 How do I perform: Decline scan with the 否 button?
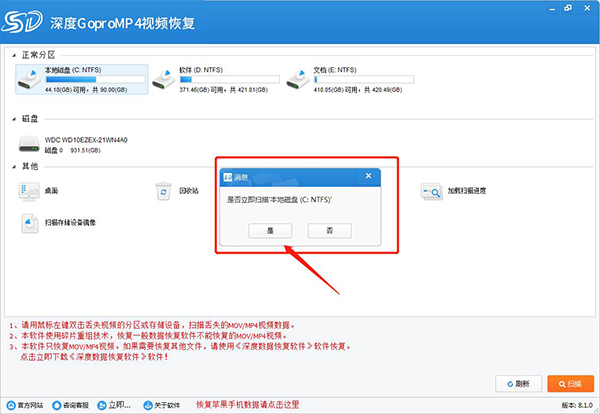329,231
